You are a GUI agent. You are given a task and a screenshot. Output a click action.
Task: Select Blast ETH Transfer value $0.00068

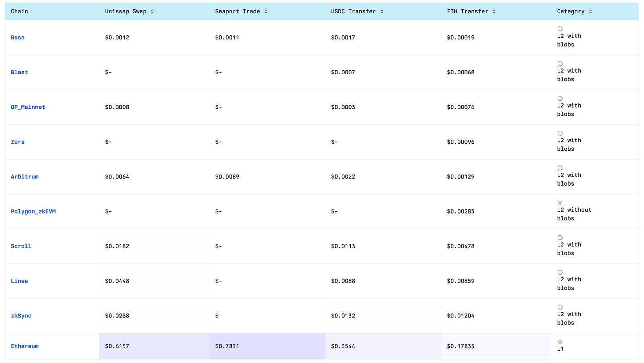[x=461, y=73]
